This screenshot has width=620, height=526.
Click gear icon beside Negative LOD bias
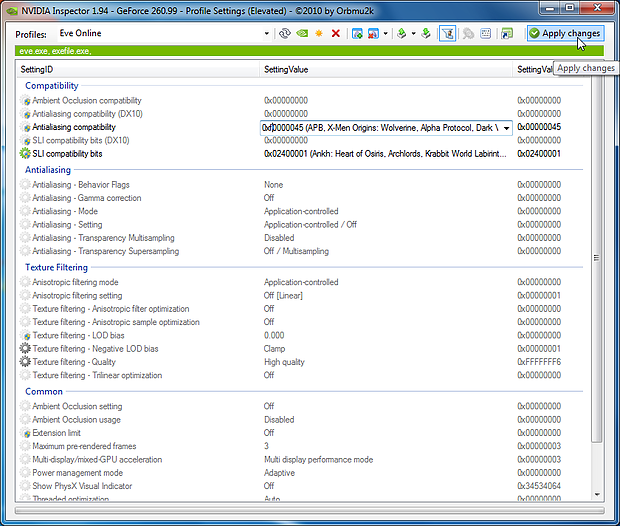[x=25, y=348]
